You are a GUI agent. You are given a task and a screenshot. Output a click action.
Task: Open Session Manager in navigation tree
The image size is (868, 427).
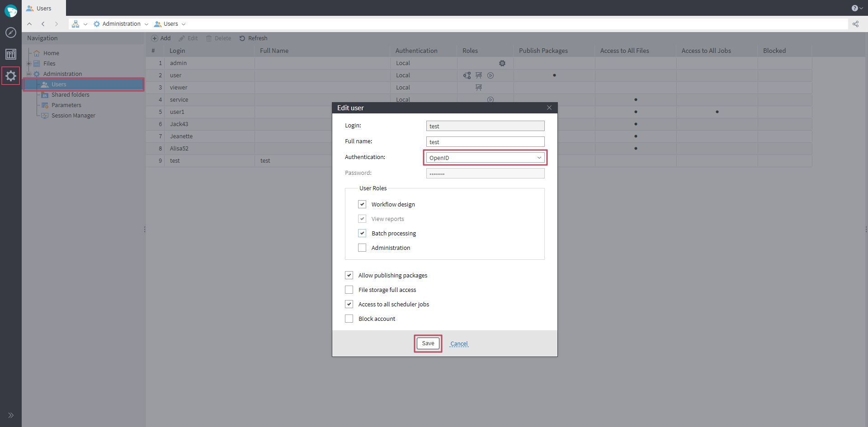coord(73,116)
